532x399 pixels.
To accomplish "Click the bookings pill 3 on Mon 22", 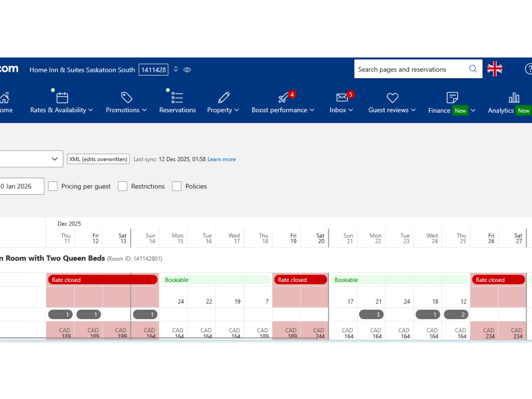I will pyautogui.click(x=371, y=314).
